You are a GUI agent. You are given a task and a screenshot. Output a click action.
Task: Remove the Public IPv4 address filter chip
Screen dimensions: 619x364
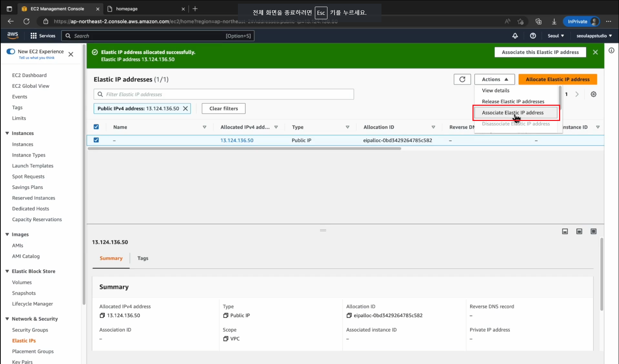[x=185, y=108]
